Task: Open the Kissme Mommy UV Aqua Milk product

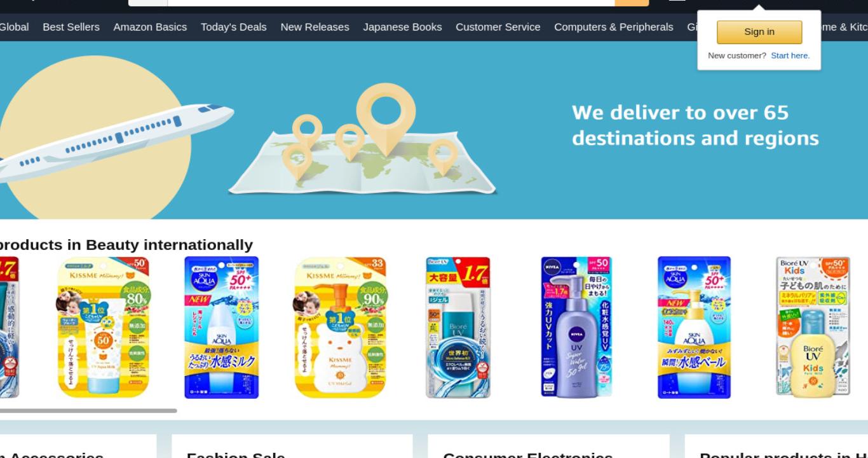Action: (x=104, y=328)
